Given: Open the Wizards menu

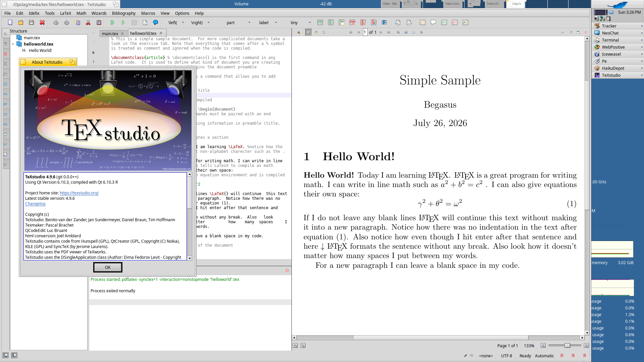Looking at the screenshot, I should [x=99, y=13].
